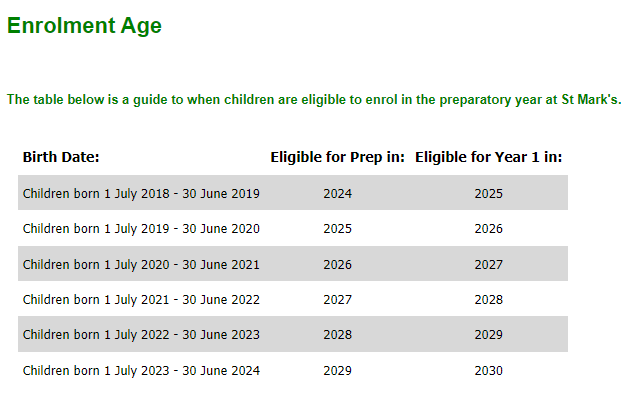Screen dimensions: 630x399
Task: Click Year 1 value 2030 in last row
Action: (x=489, y=370)
